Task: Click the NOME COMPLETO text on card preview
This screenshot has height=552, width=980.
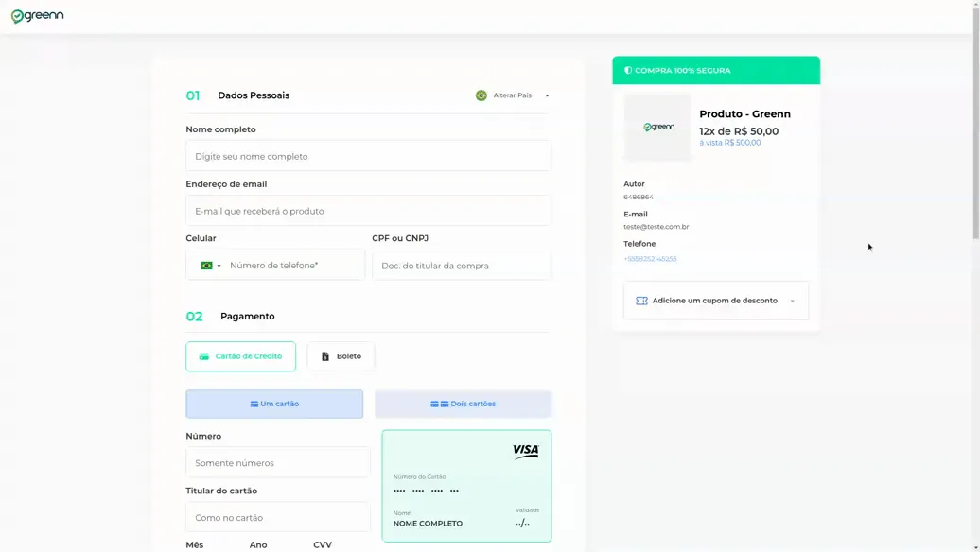Action: pyautogui.click(x=429, y=524)
